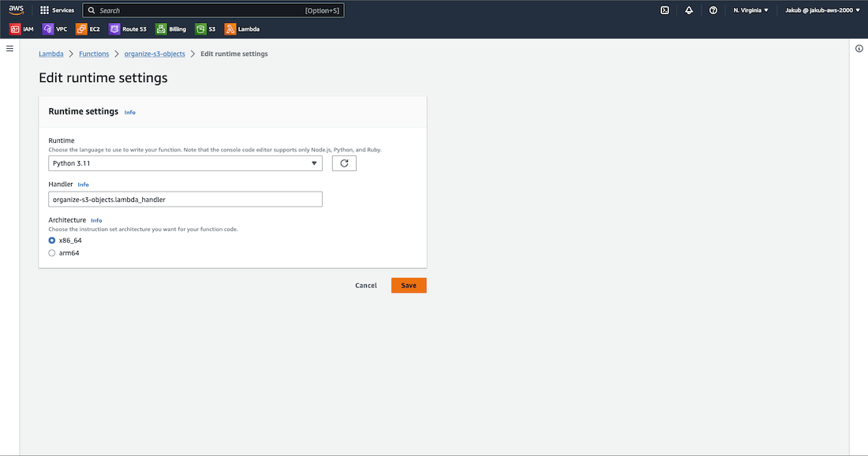Viewport: 868px width, 456px height.
Task: Open the Lambda service shortcut
Action: (x=242, y=29)
